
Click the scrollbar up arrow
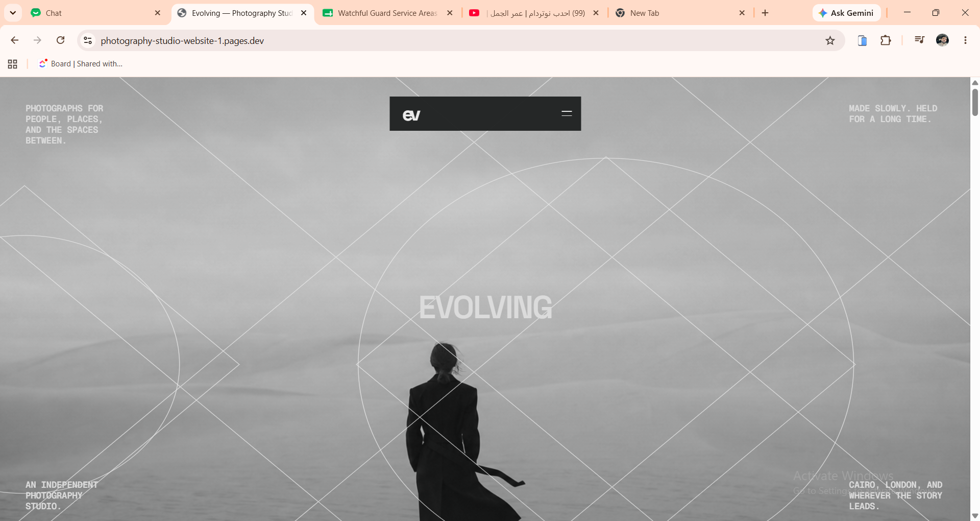pyautogui.click(x=975, y=82)
